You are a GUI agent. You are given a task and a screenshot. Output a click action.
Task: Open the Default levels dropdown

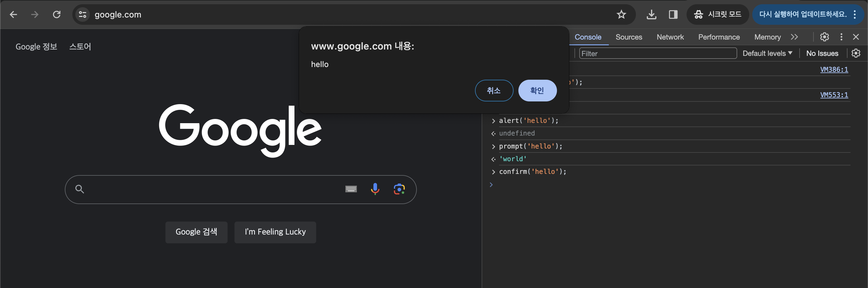(x=767, y=53)
